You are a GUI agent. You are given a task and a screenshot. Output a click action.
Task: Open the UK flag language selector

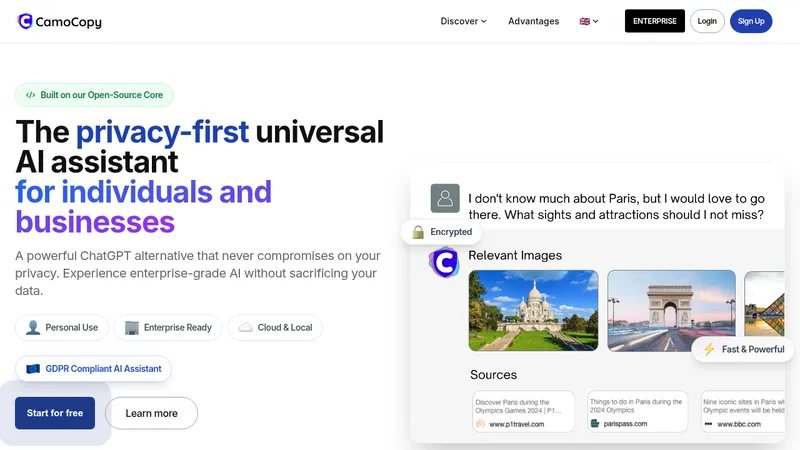(x=589, y=21)
